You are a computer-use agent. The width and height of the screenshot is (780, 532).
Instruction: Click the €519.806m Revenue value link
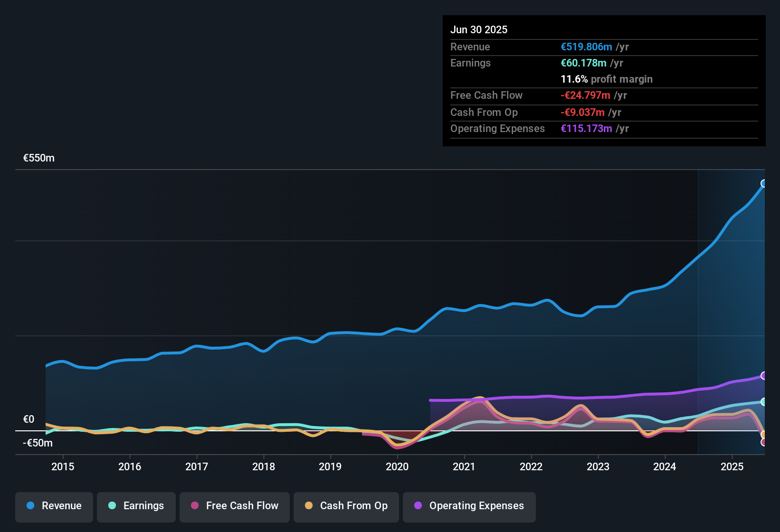tap(586, 47)
